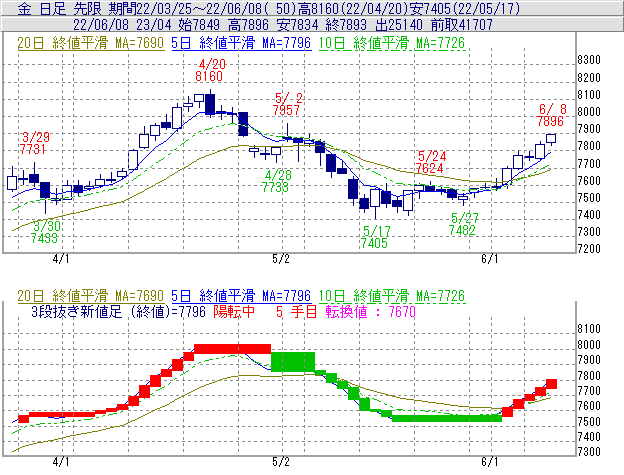Click the latest white candlestick on 6/8

point(551,138)
